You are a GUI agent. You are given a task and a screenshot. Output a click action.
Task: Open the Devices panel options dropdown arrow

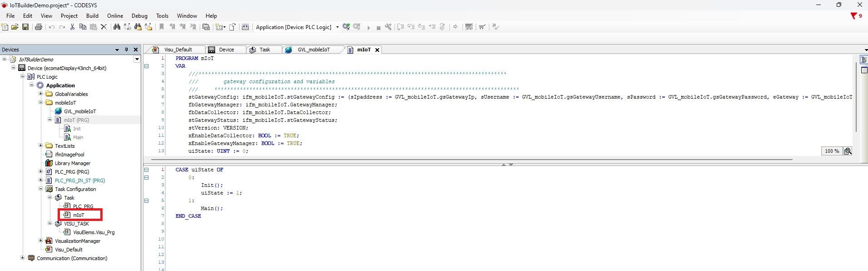tap(117, 50)
